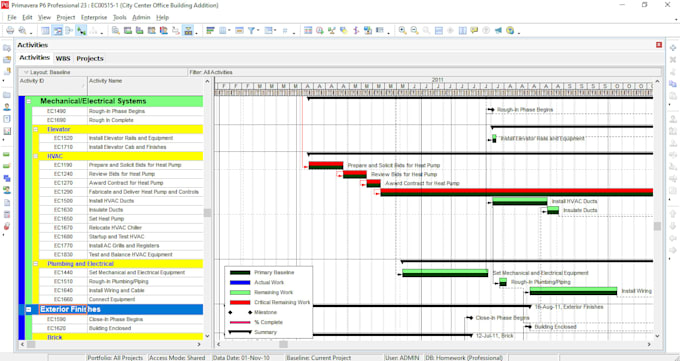Switch to the Projects tab
680x361 pixels.
click(x=90, y=58)
